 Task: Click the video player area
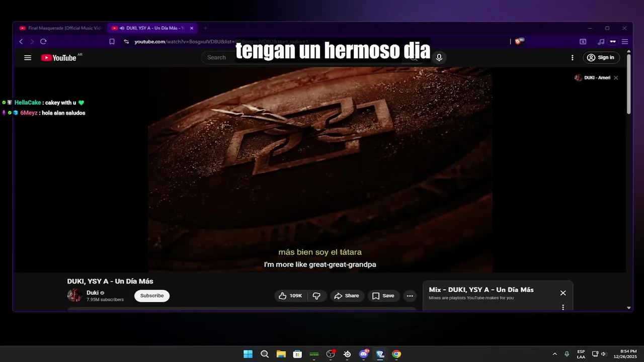(x=320, y=170)
